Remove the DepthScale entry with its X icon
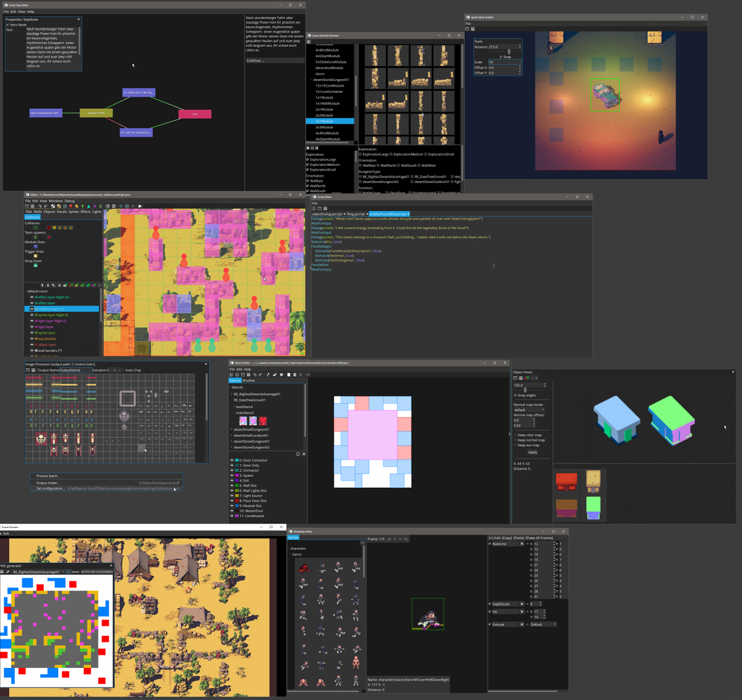The height and width of the screenshot is (700, 742). [x=522, y=604]
